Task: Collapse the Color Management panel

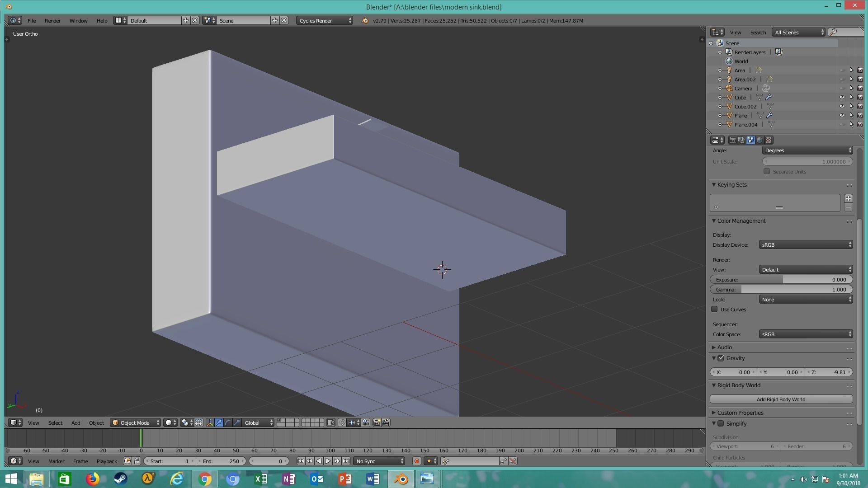Action: (x=713, y=221)
